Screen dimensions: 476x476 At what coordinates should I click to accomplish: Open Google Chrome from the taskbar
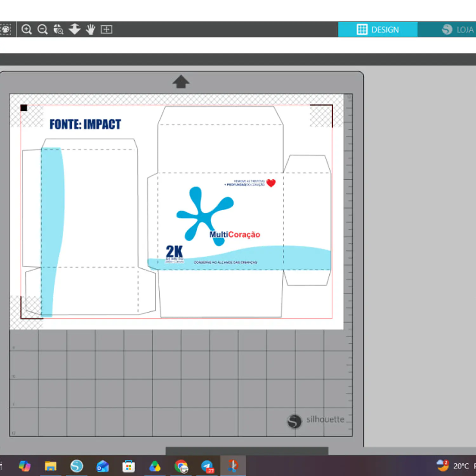(x=181, y=466)
